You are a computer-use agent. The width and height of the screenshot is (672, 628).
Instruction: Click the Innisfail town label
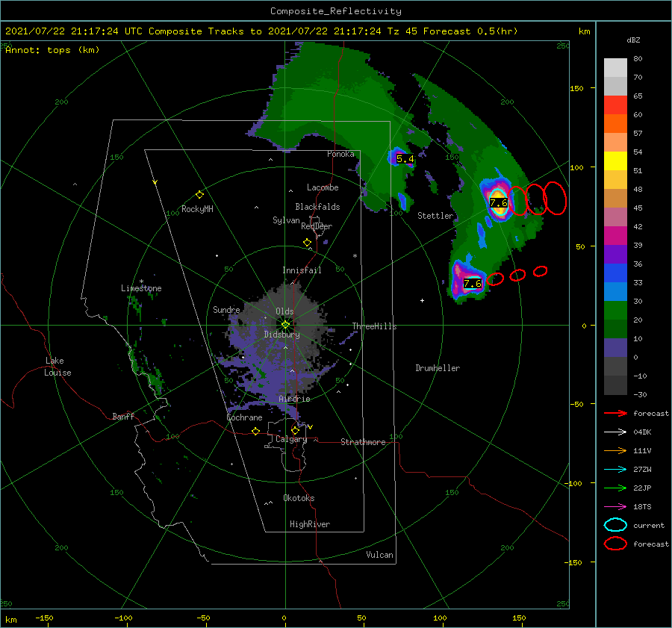coord(302,270)
